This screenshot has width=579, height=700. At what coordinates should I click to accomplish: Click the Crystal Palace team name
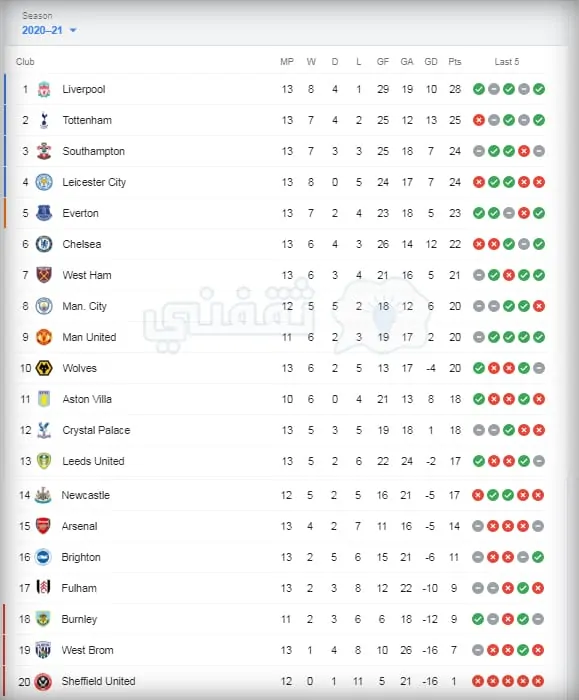pos(96,430)
